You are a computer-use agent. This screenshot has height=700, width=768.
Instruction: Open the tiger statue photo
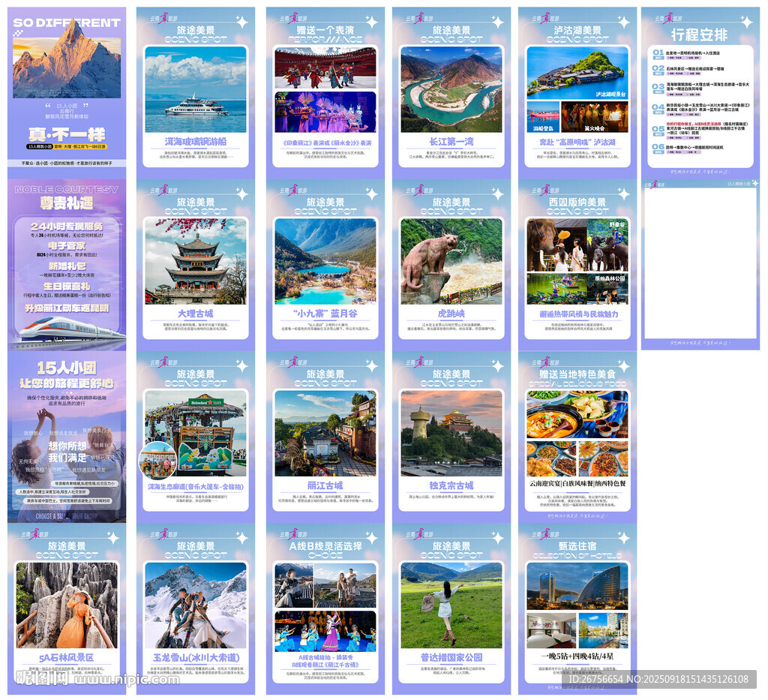point(451,261)
